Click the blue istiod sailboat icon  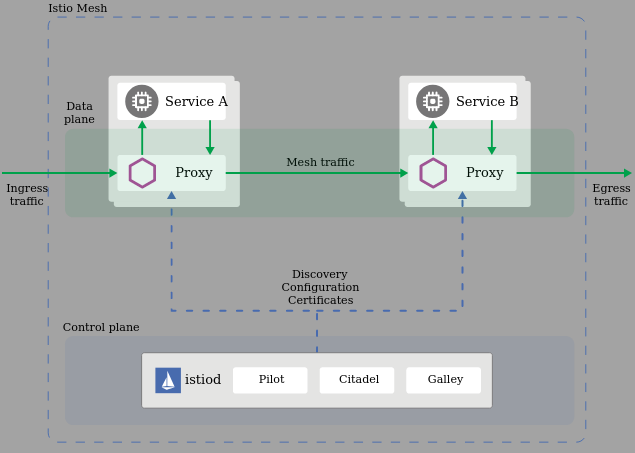tap(168, 380)
